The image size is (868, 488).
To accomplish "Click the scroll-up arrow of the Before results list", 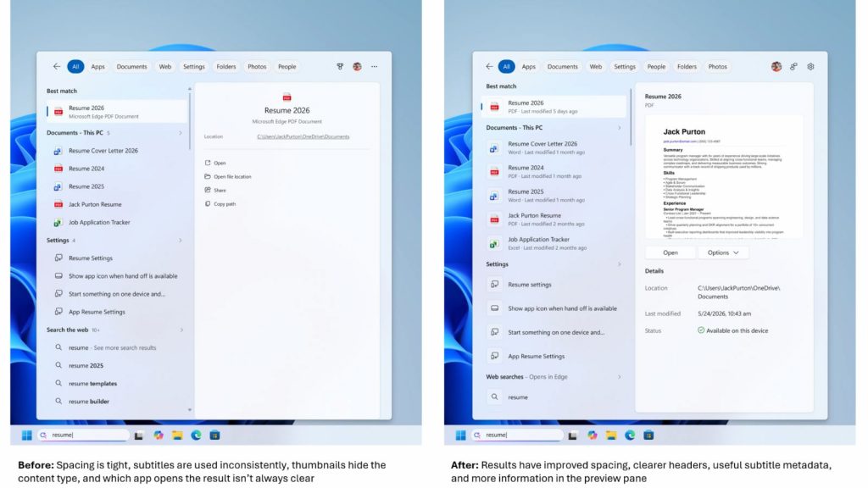I will [x=190, y=88].
